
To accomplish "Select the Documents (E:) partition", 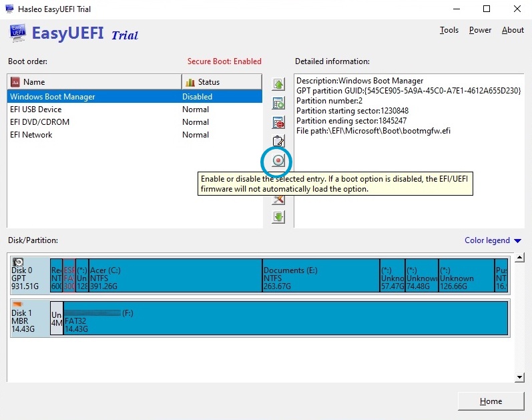I will pyautogui.click(x=320, y=274).
